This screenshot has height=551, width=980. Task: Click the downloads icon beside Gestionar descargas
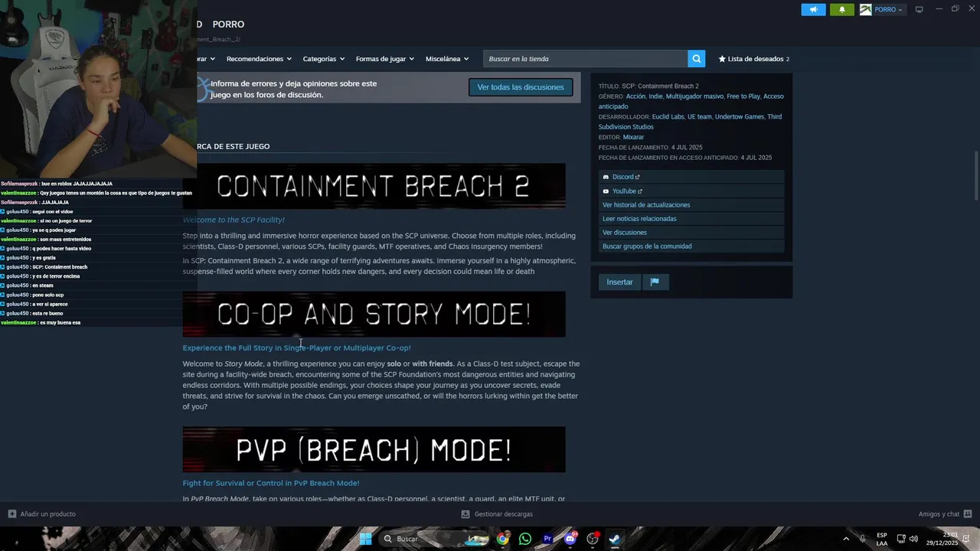pos(465,514)
